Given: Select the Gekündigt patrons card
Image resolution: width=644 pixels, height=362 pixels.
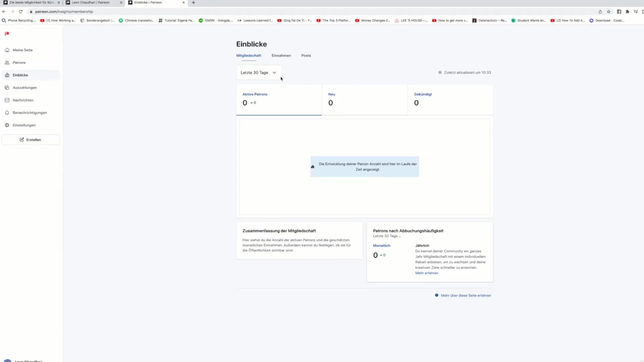Looking at the screenshot, I should pyautogui.click(x=450, y=100).
